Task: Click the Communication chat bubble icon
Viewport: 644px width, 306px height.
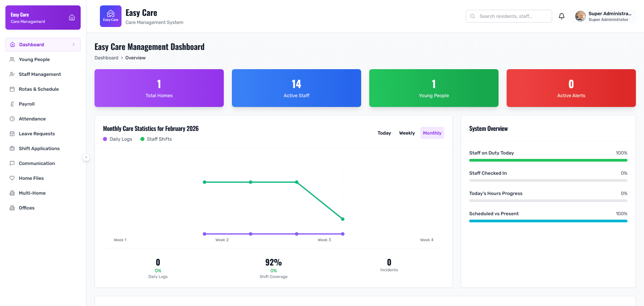Action: [12, 163]
